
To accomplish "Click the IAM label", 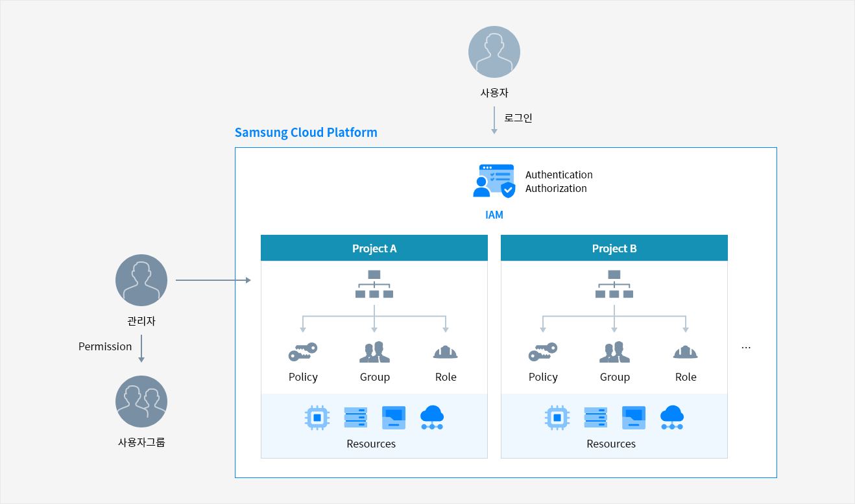I will 494,215.
